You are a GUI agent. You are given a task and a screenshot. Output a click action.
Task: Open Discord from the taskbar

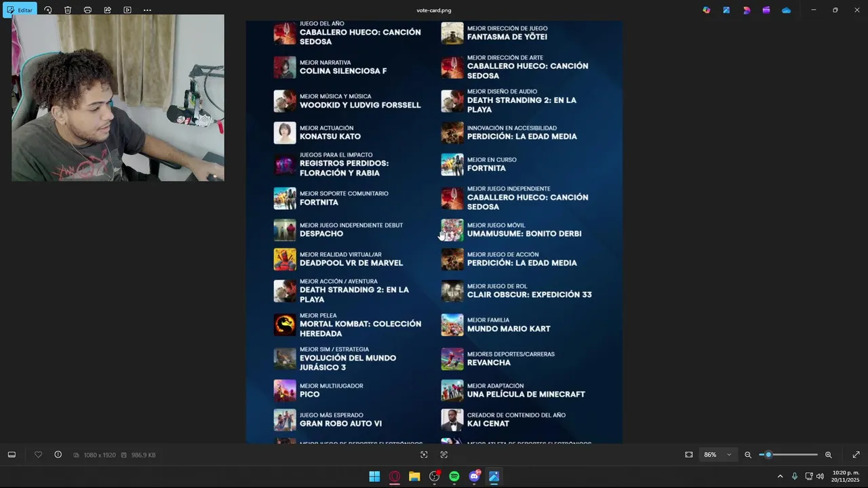(x=475, y=476)
